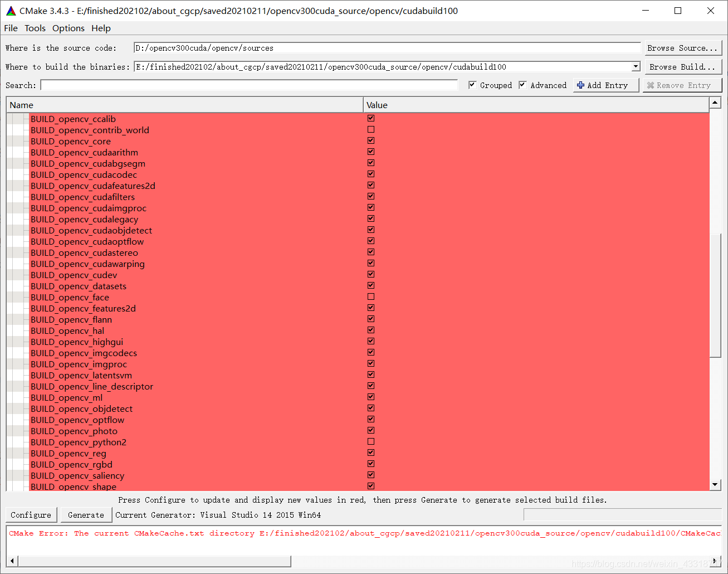This screenshot has height=574, width=728.
Task: Select BUILD_opencv_cudaoptflow entry
Action: point(87,242)
